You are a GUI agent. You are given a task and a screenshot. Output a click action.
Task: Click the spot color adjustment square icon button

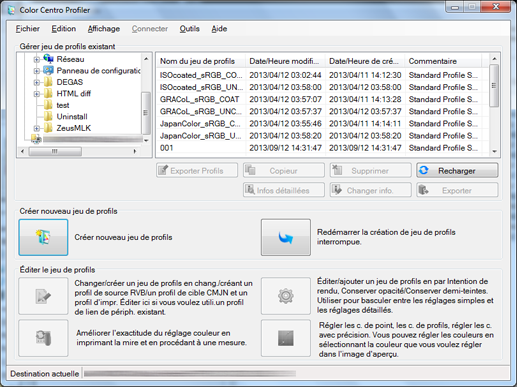(286, 338)
